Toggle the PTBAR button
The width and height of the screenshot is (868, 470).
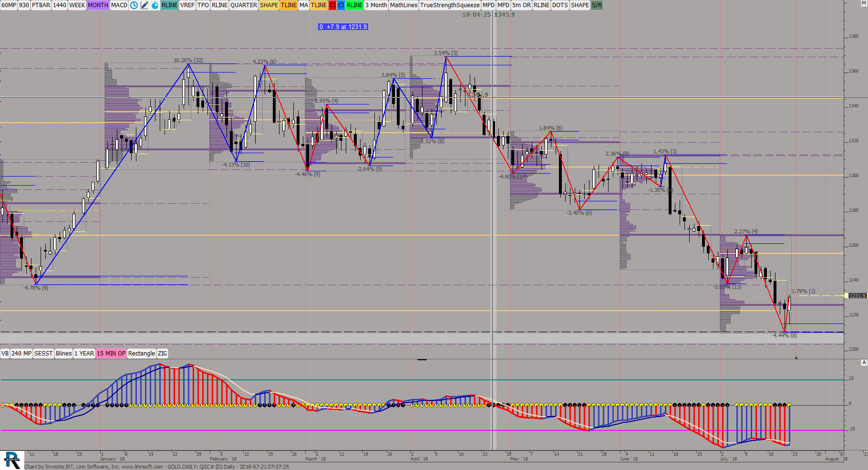pos(41,5)
